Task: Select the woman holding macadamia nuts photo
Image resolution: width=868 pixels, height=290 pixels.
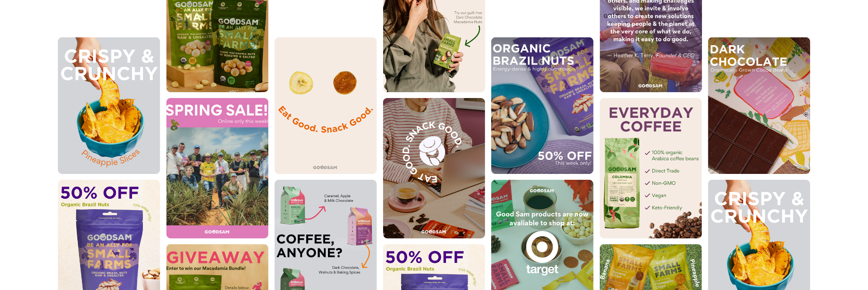Action: click(x=434, y=46)
